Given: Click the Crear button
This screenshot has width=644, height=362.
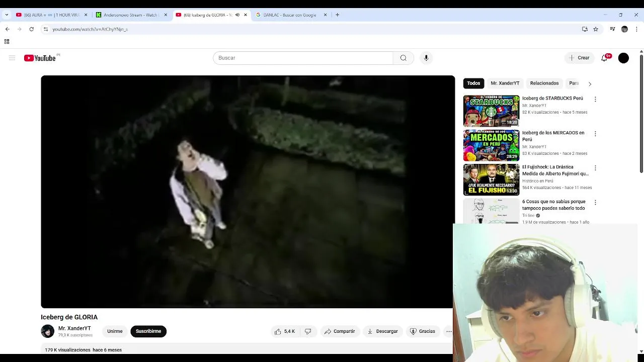Looking at the screenshot, I should point(579,58).
